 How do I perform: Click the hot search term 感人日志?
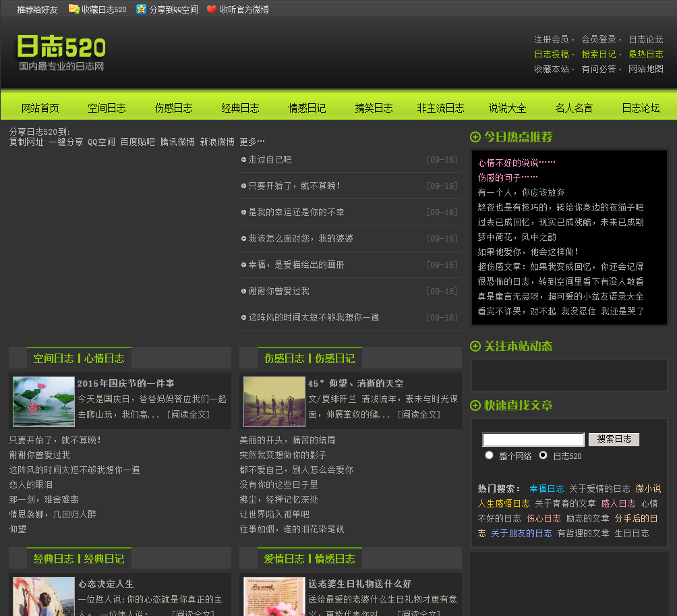(618, 504)
